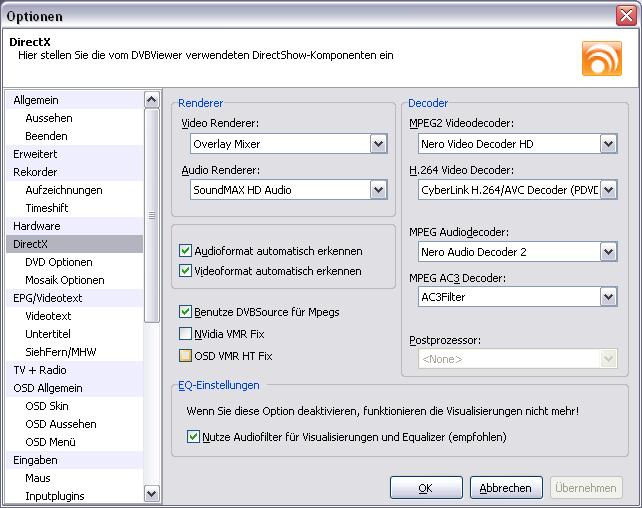Screen dimensions: 642x508
Task: Open the OSD Aussehen settings page
Action: [x=75, y=424]
